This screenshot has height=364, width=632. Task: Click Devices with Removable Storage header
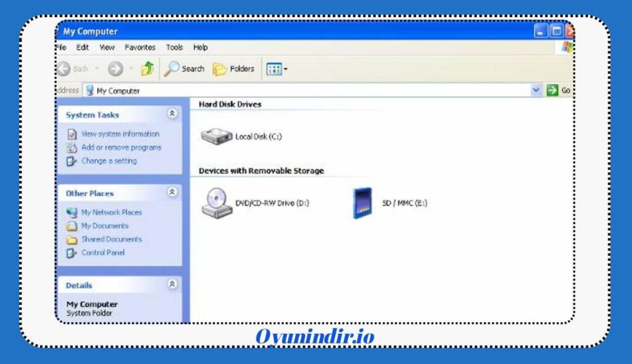(261, 171)
